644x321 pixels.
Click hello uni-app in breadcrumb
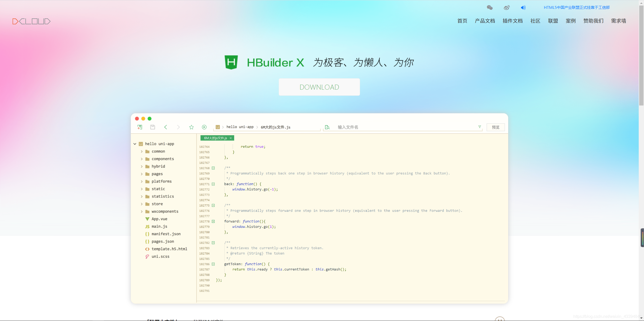click(x=240, y=127)
